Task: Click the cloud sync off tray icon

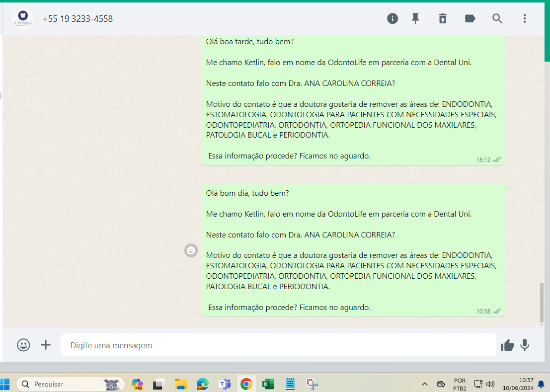Action: pyautogui.click(x=441, y=384)
